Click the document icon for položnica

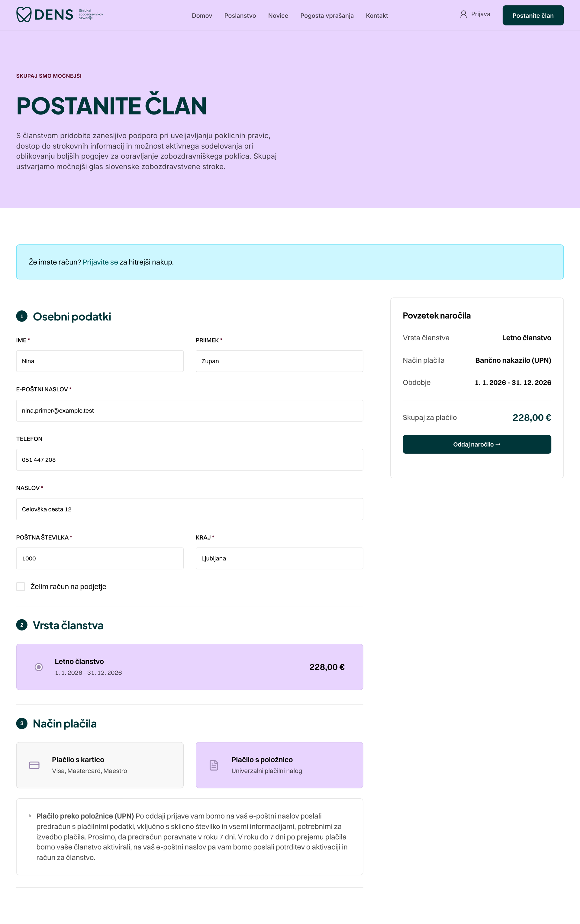pos(214,765)
